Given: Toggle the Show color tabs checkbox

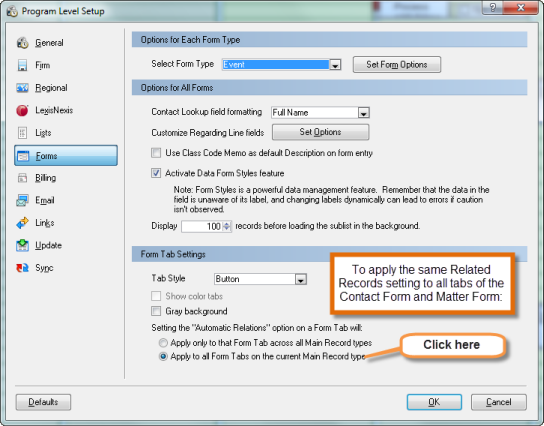Looking at the screenshot, I should (156, 296).
